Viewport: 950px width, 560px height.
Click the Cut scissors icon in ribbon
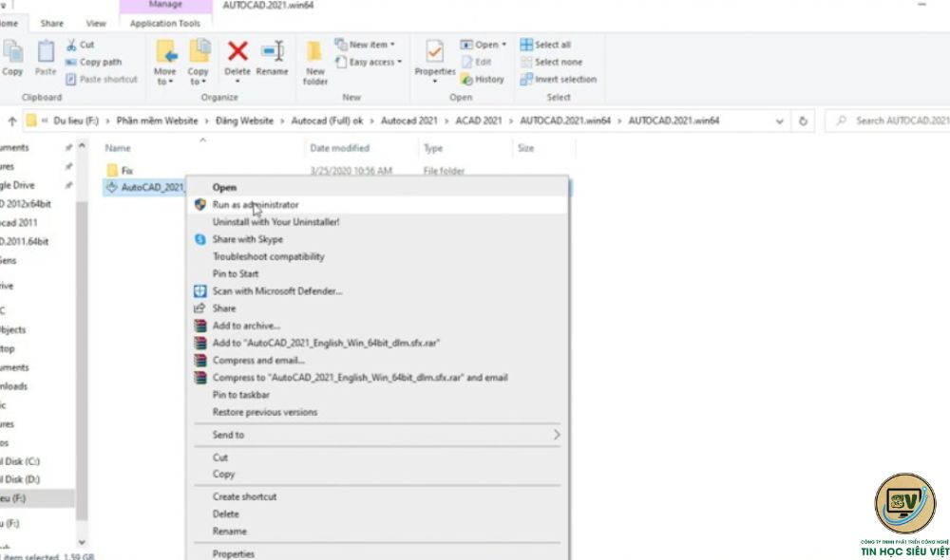(x=71, y=45)
